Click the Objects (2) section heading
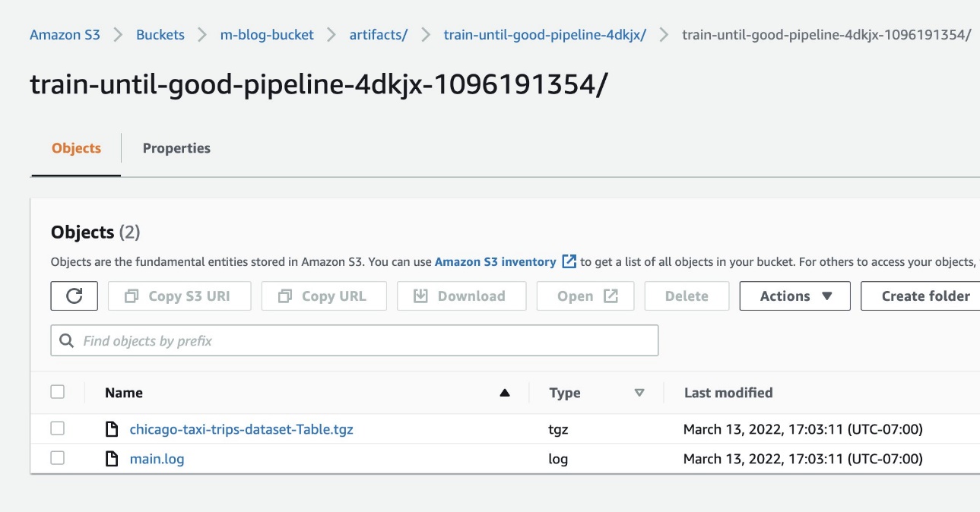The image size is (980, 512). (96, 232)
